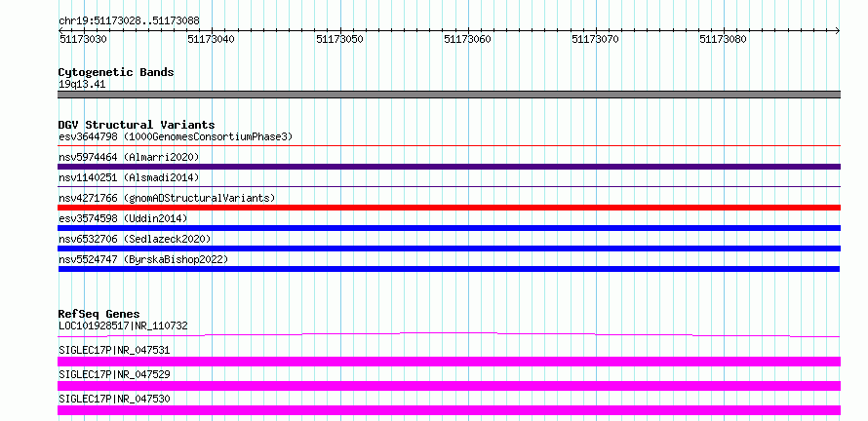The image size is (868, 421).
Task: Click ruler position 51173060
Action: pyautogui.click(x=468, y=39)
